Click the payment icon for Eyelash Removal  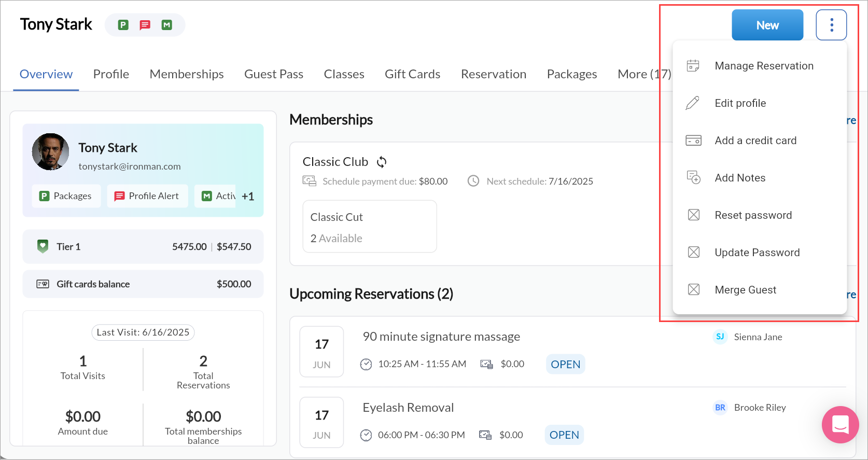[485, 435]
